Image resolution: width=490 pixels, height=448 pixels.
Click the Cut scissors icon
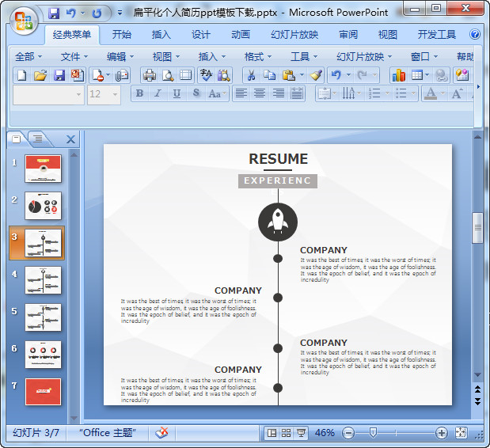tap(250, 75)
